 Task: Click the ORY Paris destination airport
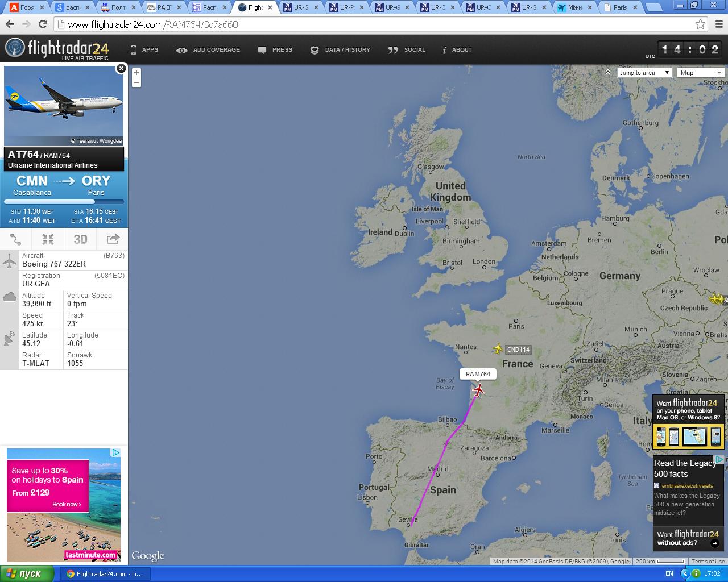click(x=96, y=185)
